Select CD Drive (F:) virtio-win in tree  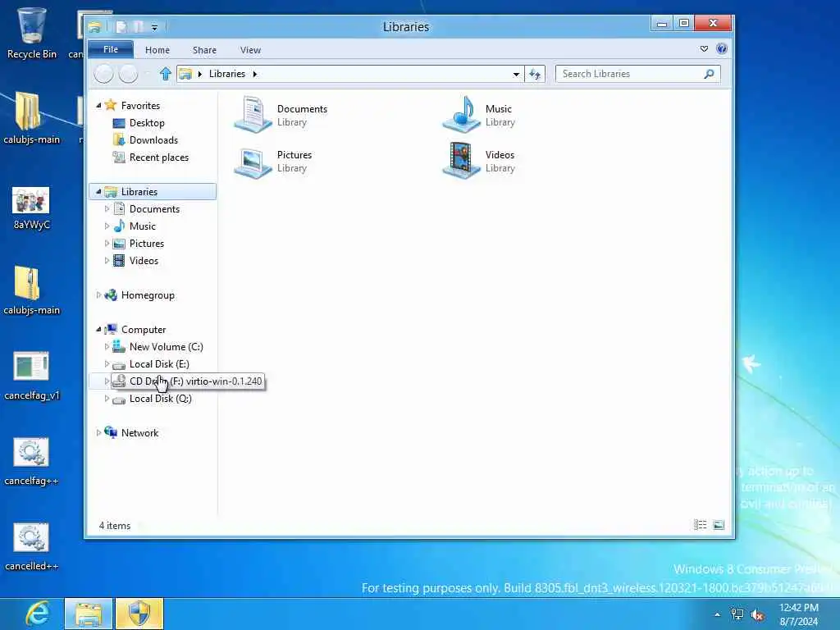[x=188, y=381]
